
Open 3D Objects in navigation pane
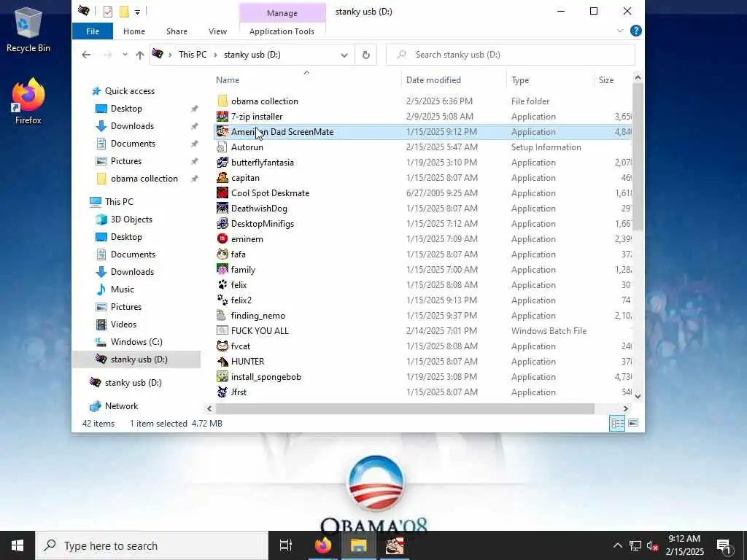[x=131, y=219]
